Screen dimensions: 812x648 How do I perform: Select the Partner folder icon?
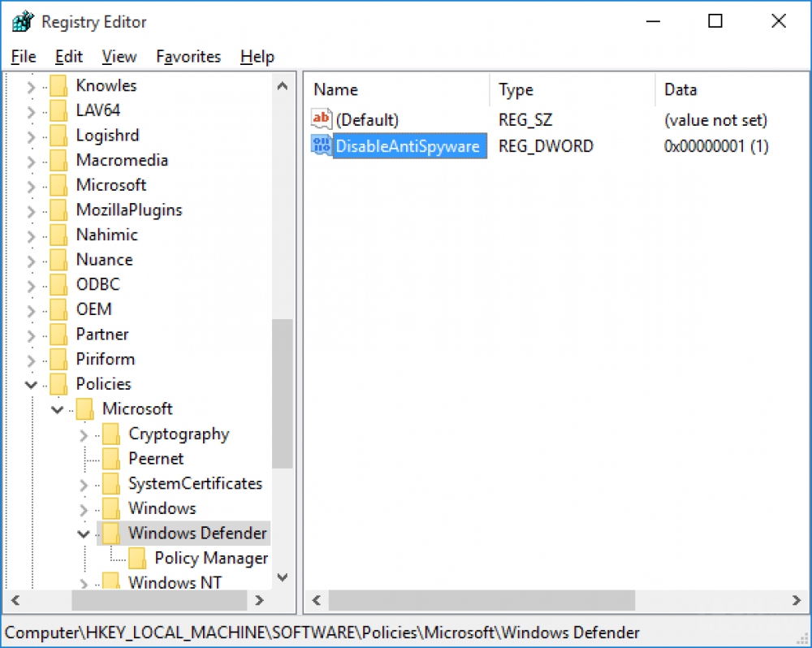(x=58, y=334)
